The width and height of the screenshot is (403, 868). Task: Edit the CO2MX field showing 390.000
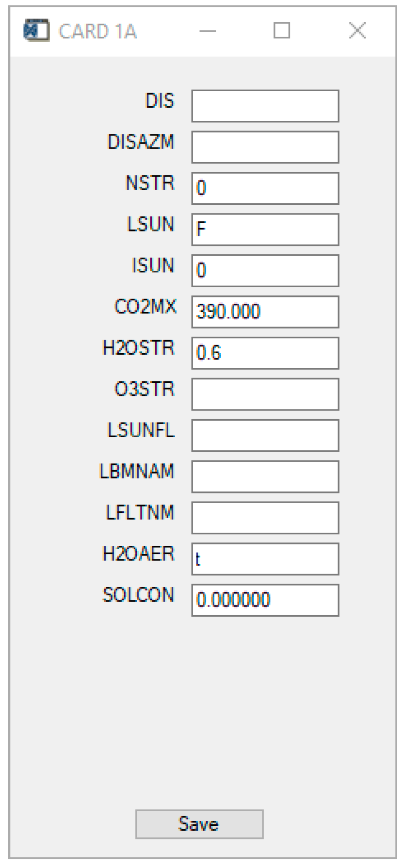click(265, 312)
